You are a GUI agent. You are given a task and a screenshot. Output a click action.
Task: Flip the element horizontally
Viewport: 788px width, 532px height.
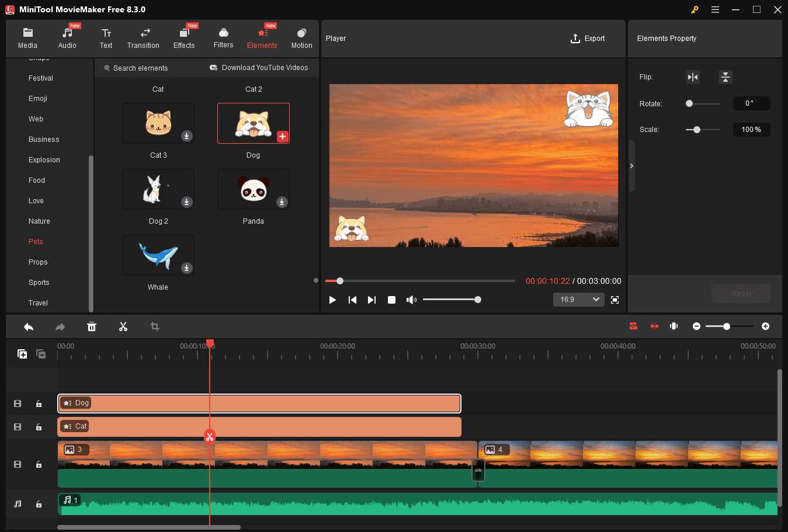click(693, 77)
